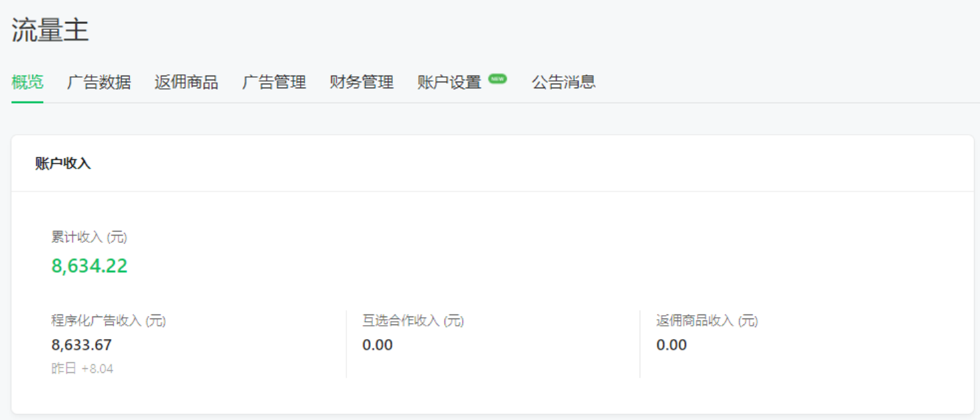Image resolution: width=980 pixels, height=420 pixels.
Task: Click the total income value 8,634.22
Action: click(90, 266)
